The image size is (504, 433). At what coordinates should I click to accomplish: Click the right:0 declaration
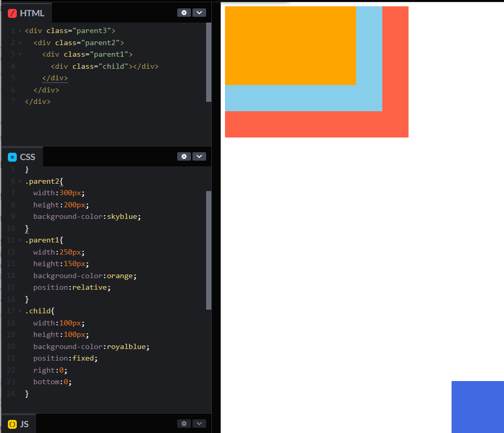click(50, 370)
